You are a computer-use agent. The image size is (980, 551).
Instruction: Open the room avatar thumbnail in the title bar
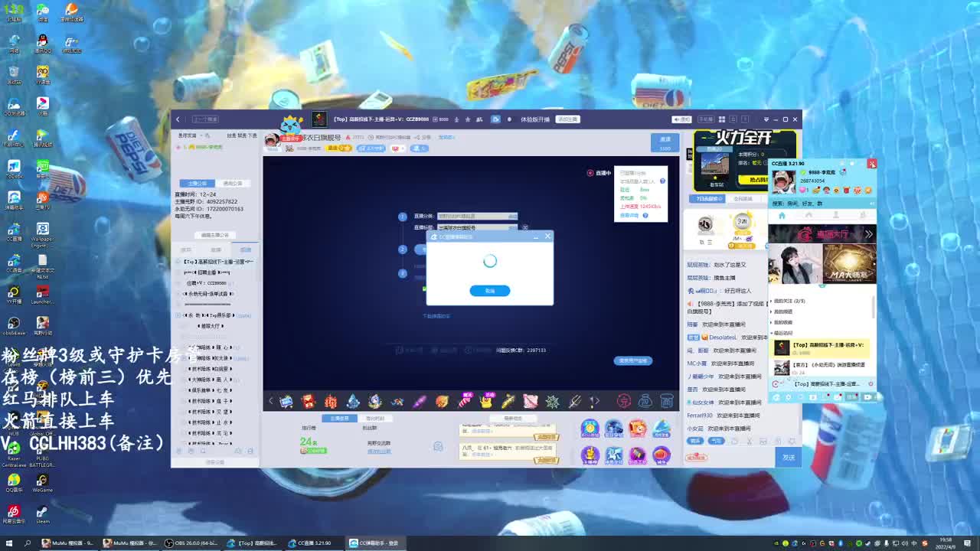(x=319, y=119)
